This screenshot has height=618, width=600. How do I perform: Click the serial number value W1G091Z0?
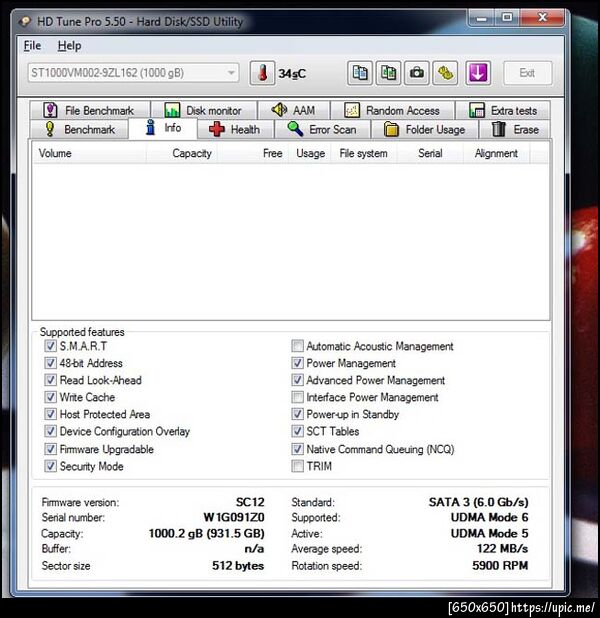point(234,517)
